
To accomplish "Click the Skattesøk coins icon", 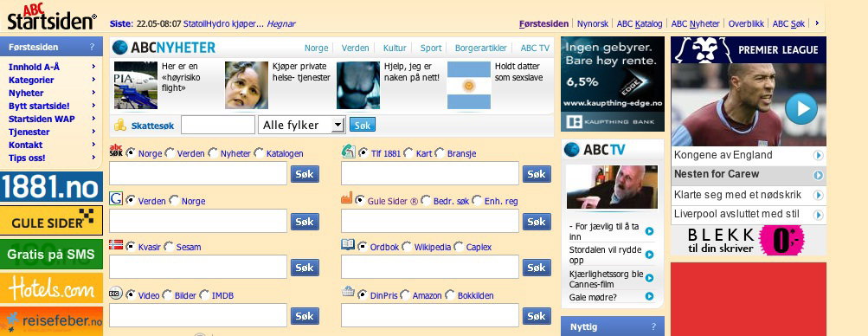I will [120, 125].
